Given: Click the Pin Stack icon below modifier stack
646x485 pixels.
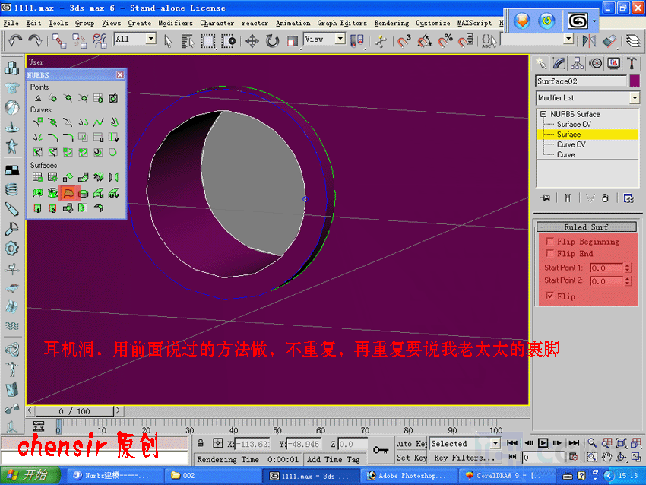Looking at the screenshot, I should (x=546, y=198).
